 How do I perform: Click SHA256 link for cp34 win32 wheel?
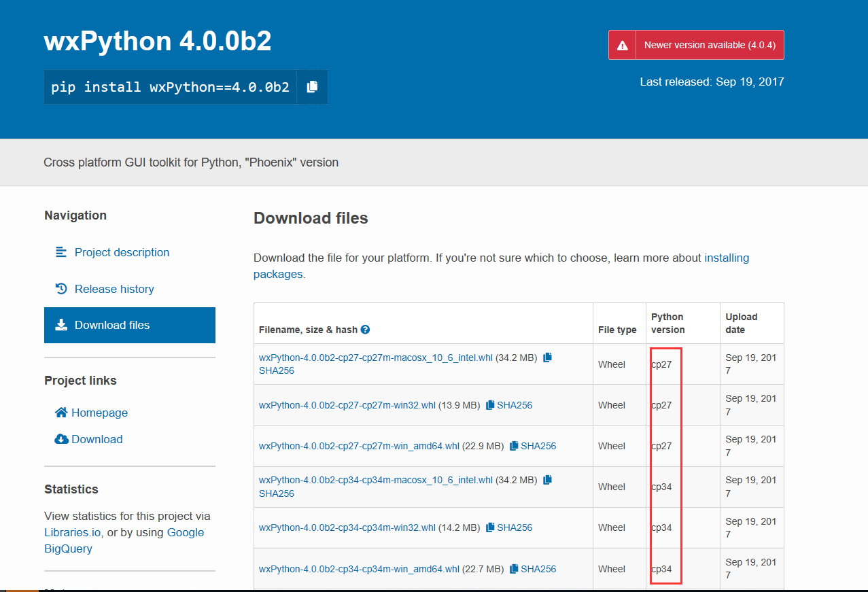click(515, 527)
